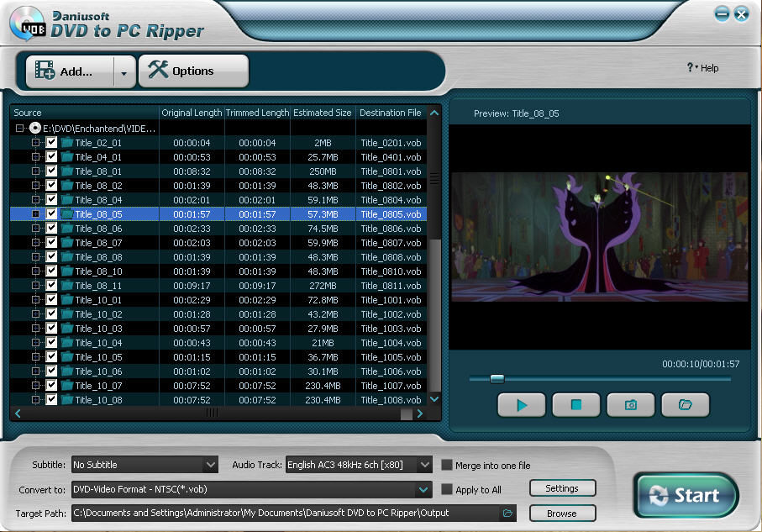Click the preview playback position slider
This screenshot has width=762, height=532.
pyautogui.click(x=497, y=378)
